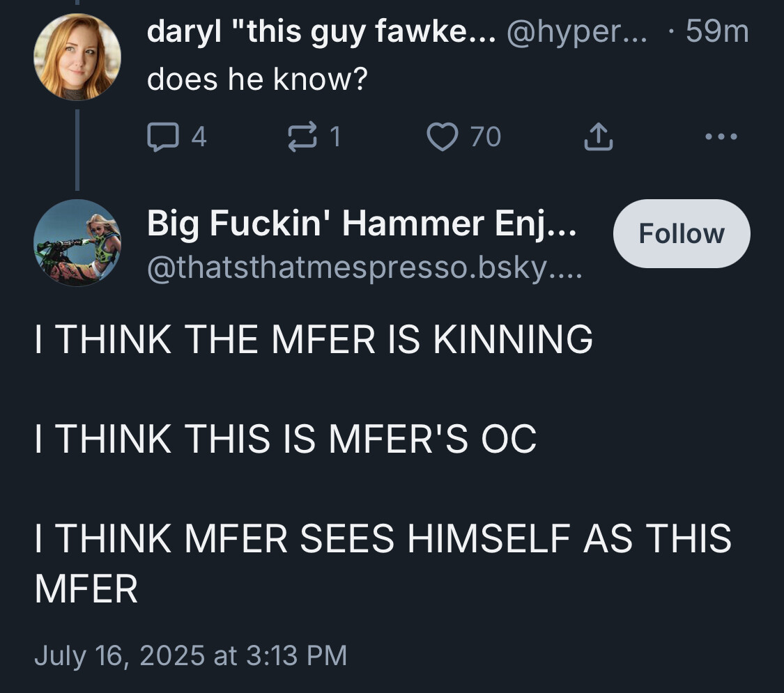Open the 59m timestamp link
The image size is (784, 693).
716,32
